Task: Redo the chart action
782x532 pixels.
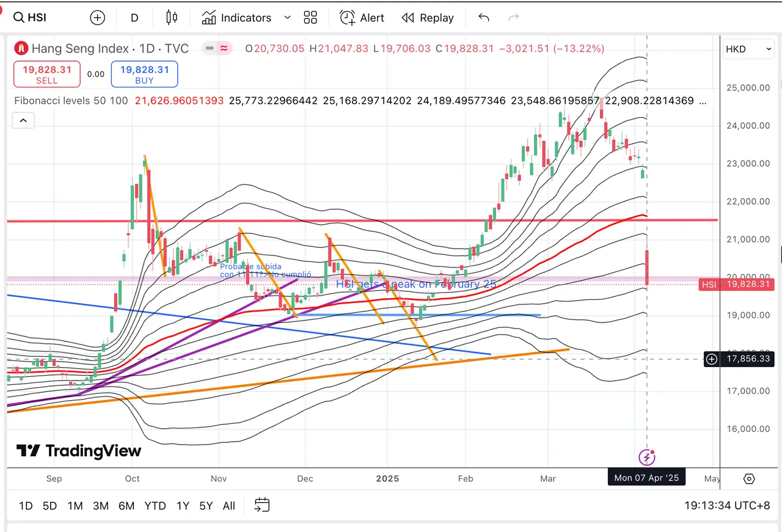Action: [514, 18]
